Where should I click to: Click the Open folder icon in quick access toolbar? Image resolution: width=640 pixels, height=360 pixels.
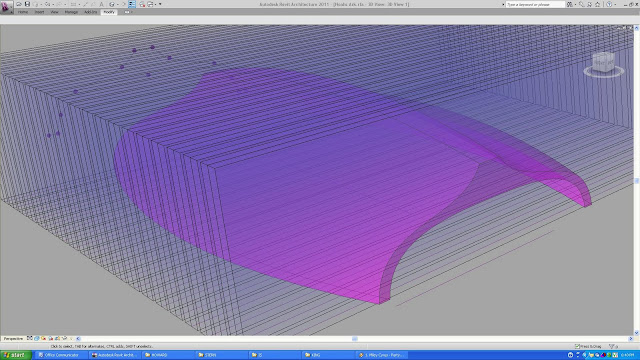pos(19,4)
